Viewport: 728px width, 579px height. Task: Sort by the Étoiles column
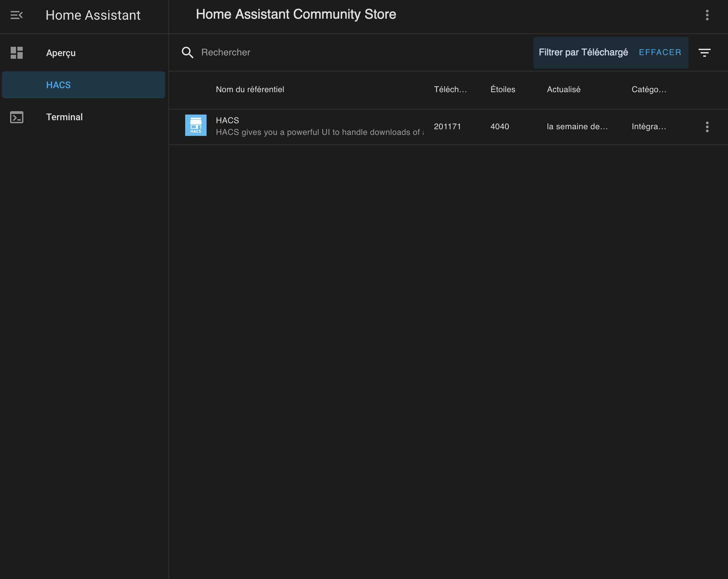[x=503, y=89]
